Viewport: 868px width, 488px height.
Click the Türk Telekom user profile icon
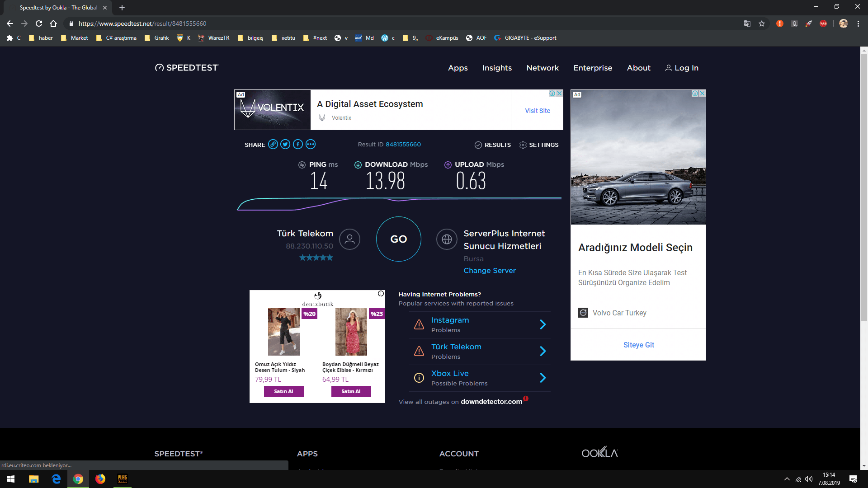tap(349, 239)
